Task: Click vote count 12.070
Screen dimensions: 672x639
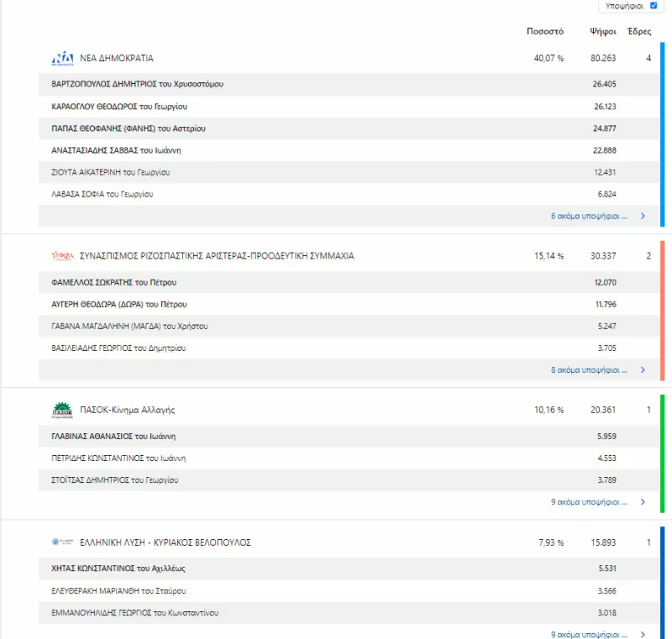Action: pos(605,282)
